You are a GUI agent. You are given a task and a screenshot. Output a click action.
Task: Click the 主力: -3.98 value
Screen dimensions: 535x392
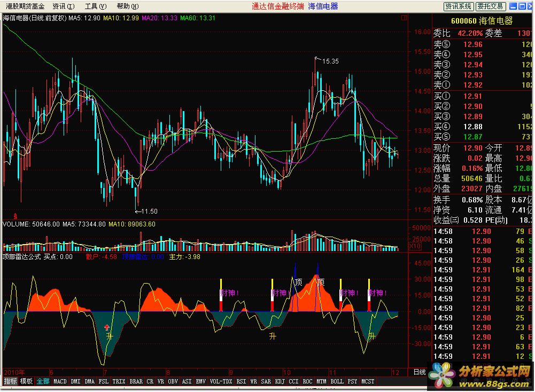(x=184, y=257)
